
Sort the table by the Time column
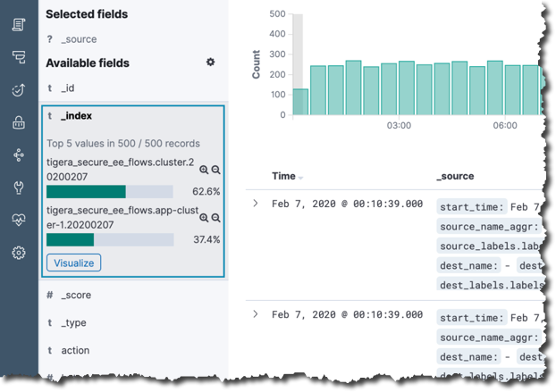(x=288, y=177)
